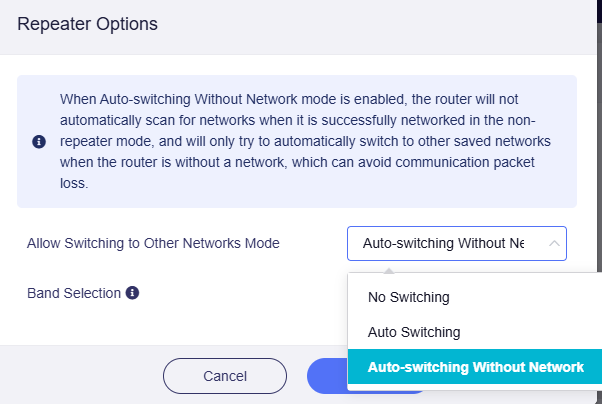Click the empty white space below Band Selection

(173, 325)
